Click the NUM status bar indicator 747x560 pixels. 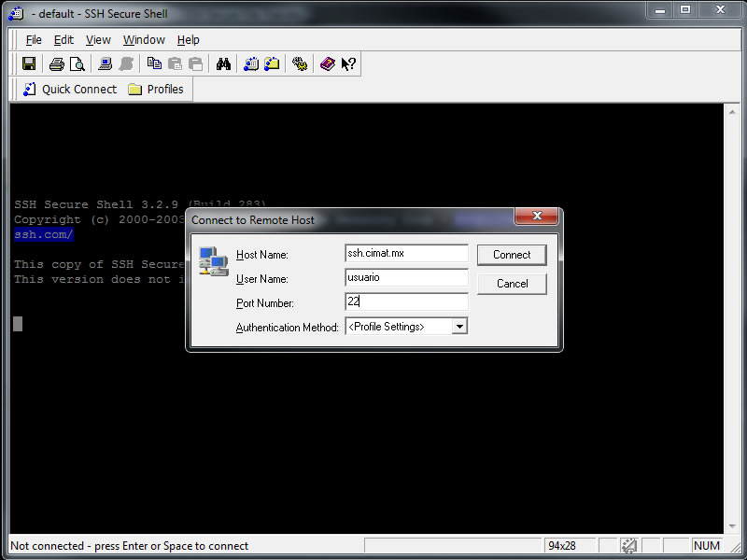(x=707, y=546)
